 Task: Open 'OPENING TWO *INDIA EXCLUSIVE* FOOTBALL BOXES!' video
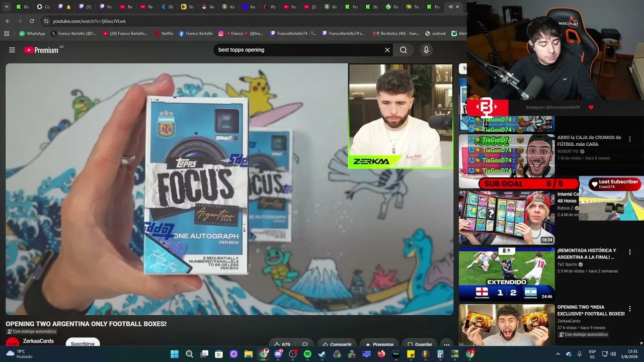coord(591,310)
